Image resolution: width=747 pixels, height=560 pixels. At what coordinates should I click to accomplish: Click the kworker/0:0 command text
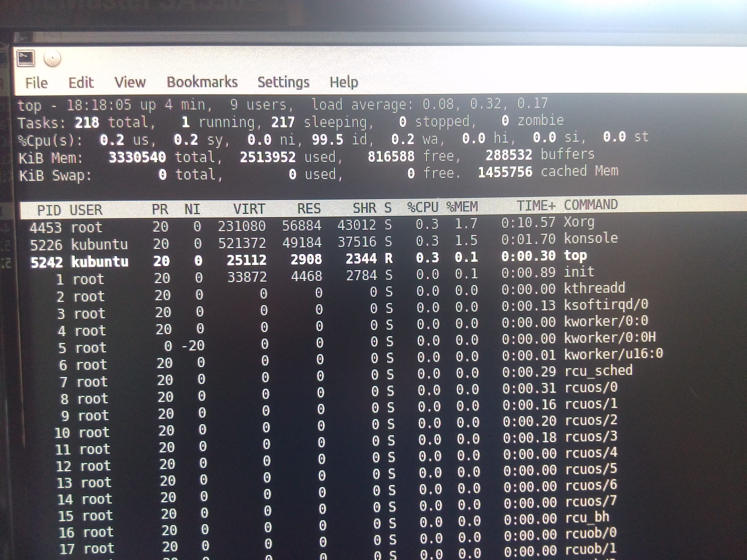point(606,321)
